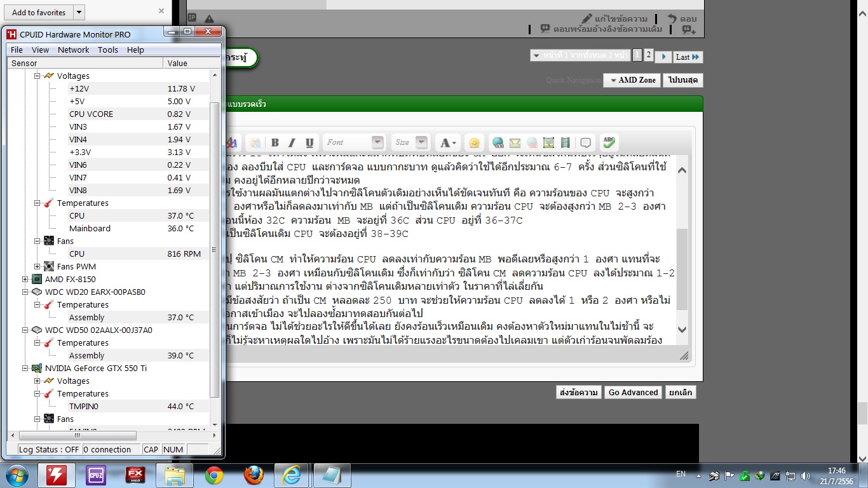
Task: Toggle underline formatting in the reply editor
Action: [x=309, y=142]
